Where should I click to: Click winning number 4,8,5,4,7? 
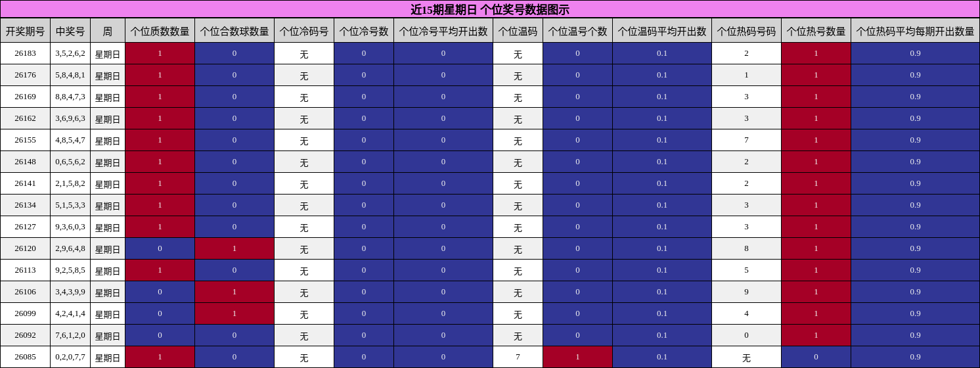(x=70, y=140)
